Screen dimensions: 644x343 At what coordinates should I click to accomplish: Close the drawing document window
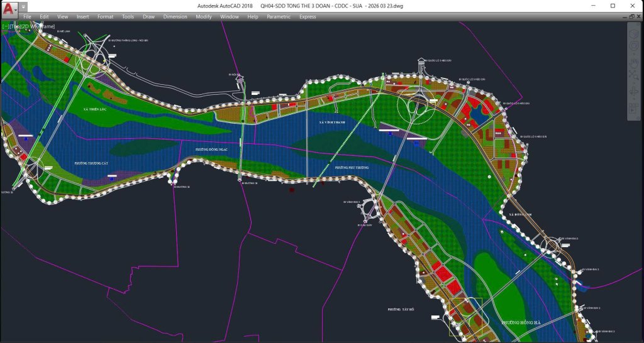[639, 17]
